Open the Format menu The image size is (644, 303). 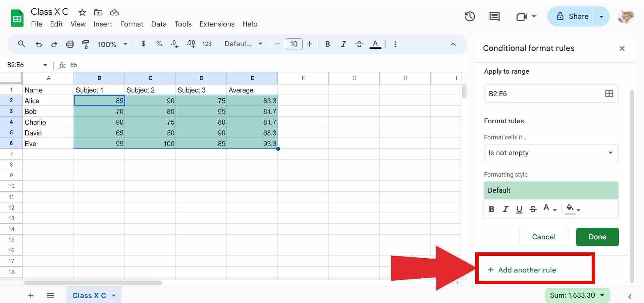(131, 24)
